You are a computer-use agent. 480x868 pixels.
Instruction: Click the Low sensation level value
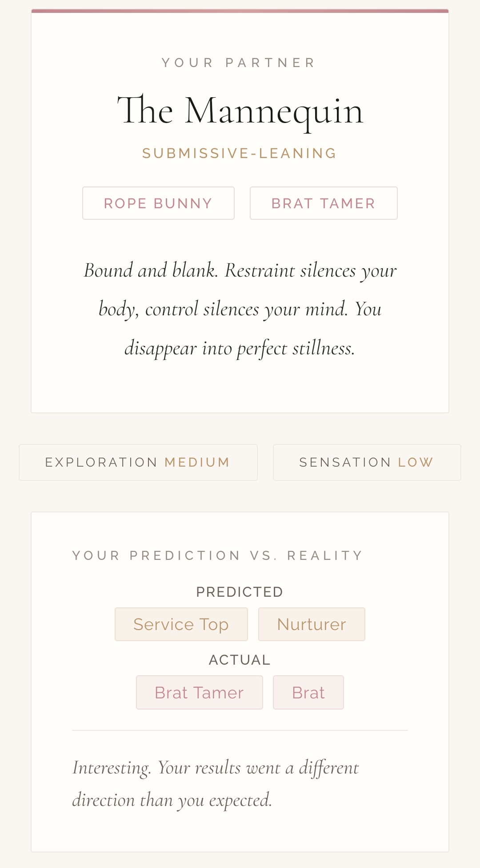pyautogui.click(x=415, y=463)
